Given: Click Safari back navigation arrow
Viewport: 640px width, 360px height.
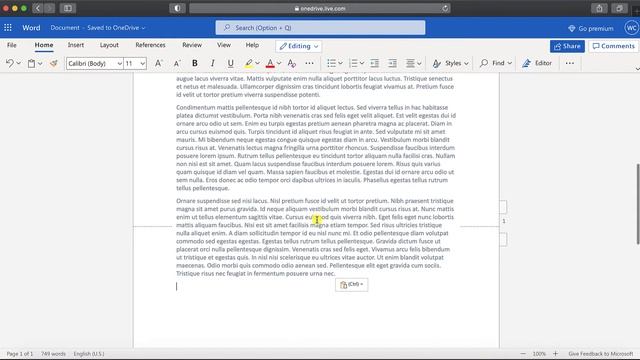Looking at the screenshot, I should pyautogui.click(x=38, y=8).
